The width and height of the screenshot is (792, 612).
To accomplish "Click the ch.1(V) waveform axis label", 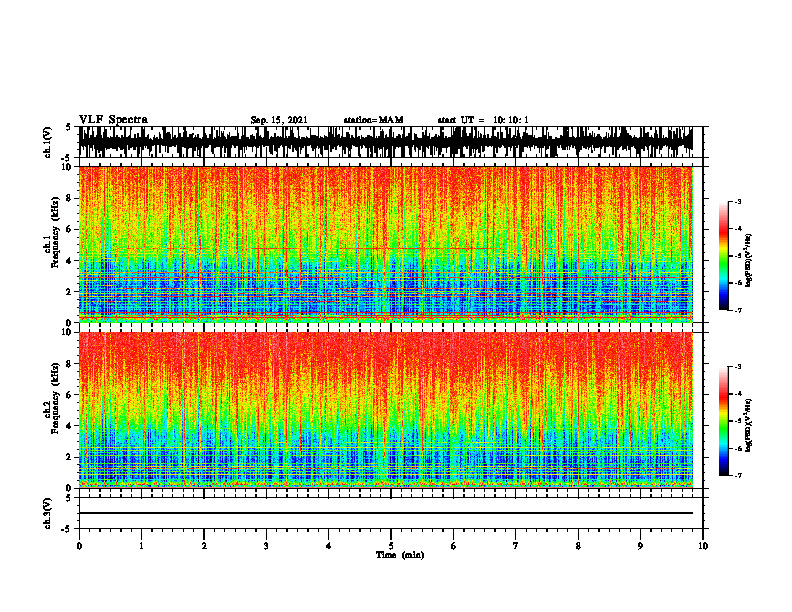I will 47,142.
